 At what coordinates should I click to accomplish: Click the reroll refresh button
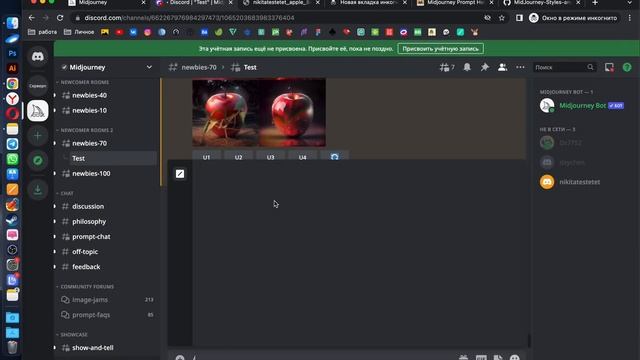click(335, 157)
